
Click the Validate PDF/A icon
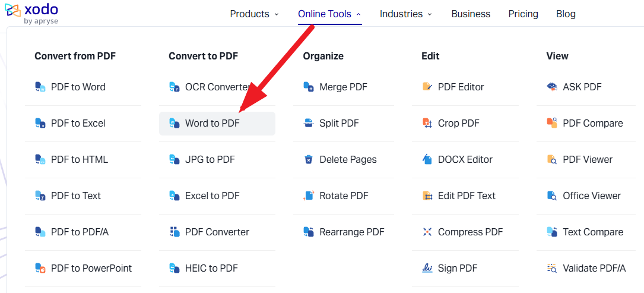[x=552, y=268]
